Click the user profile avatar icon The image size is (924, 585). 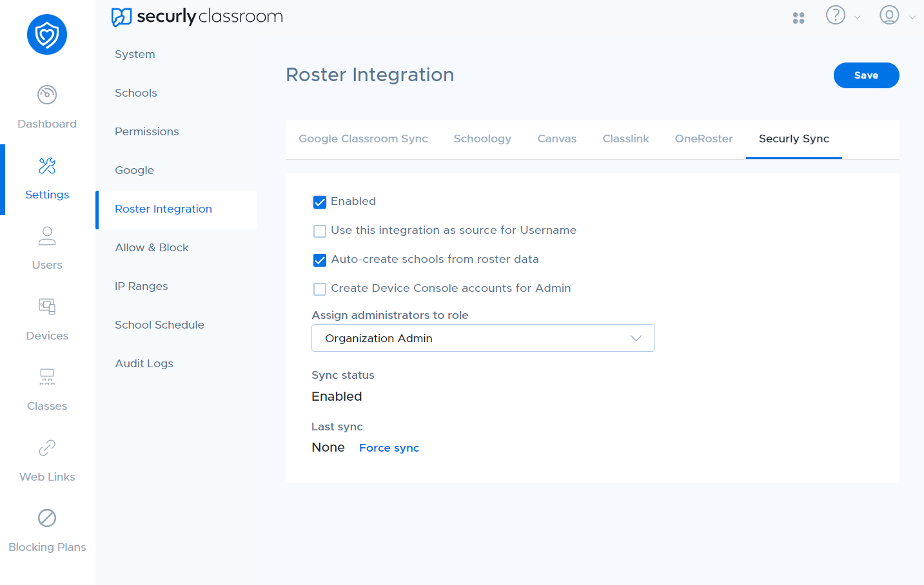pyautogui.click(x=889, y=15)
